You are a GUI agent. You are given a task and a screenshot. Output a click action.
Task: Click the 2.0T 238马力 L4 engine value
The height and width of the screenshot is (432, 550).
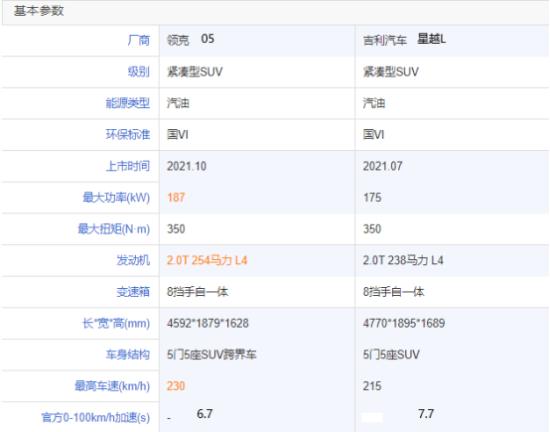click(x=403, y=260)
